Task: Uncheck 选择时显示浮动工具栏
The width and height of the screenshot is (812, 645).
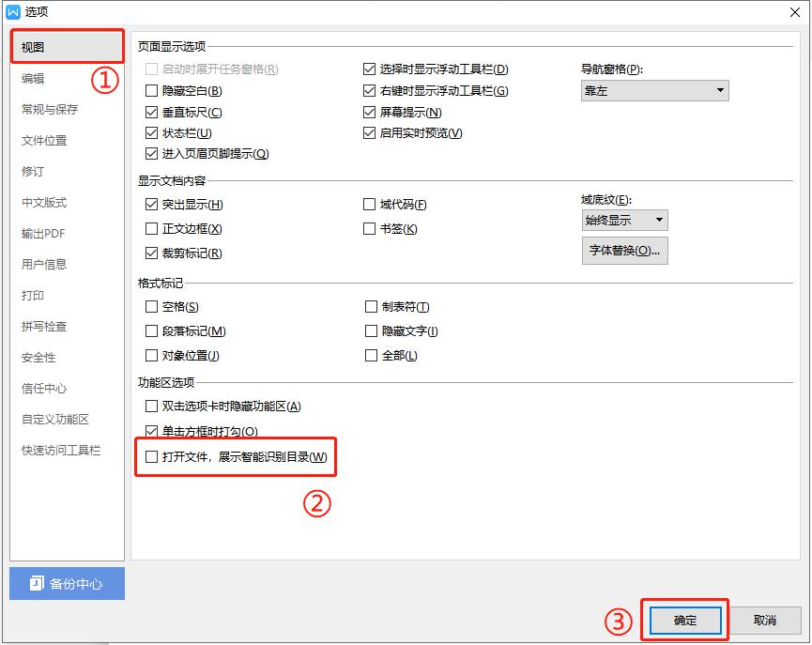Action: pos(369,69)
